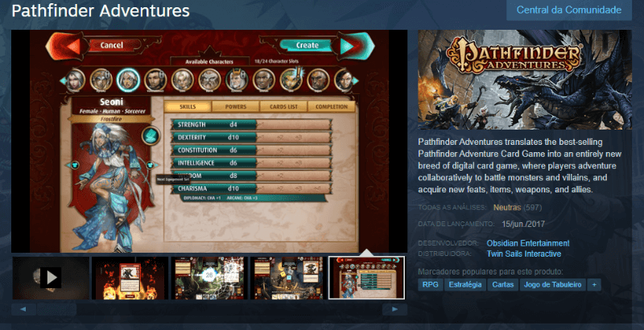Screen dimensions: 644x330
Task: Click the Cartas tag
Action: (x=502, y=284)
